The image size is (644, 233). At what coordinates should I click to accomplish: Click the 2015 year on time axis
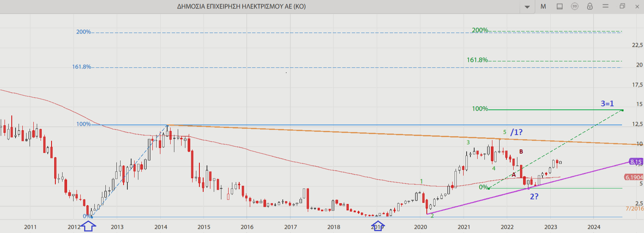(204, 227)
